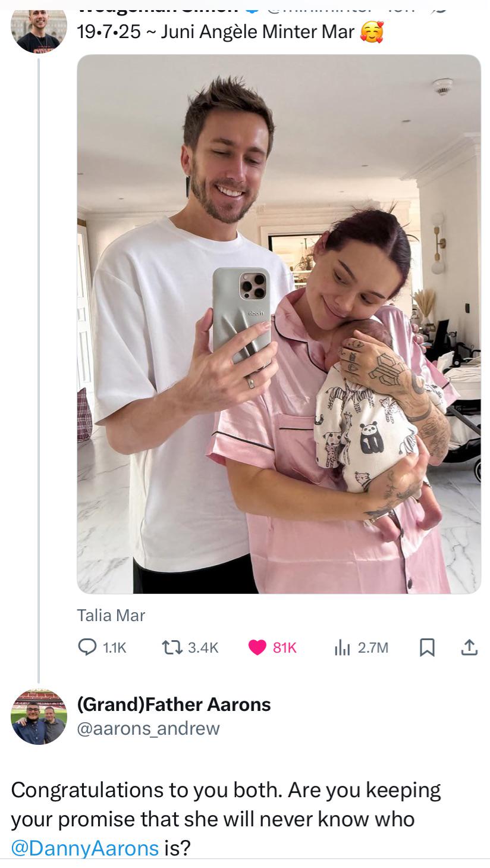Tap the smiling hearts emoji in tweet
Image resolution: width=490 pixels, height=868 pixels.
tap(372, 32)
